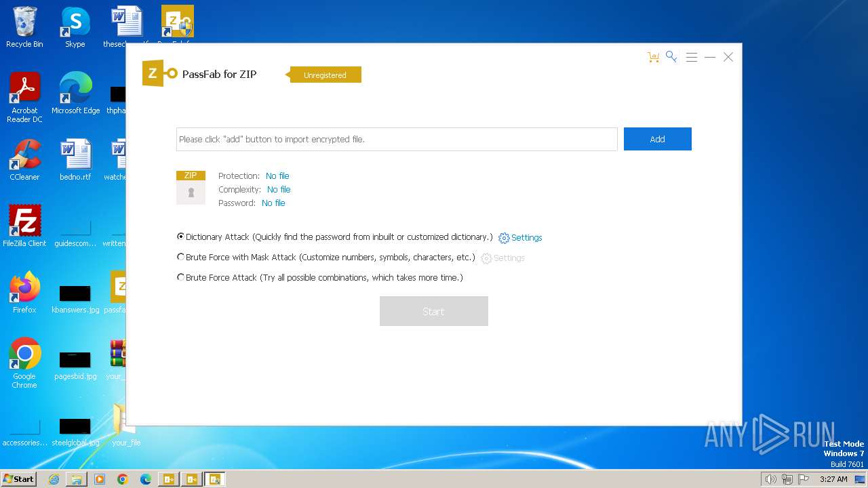Screen dimensions: 868x488
Task: Switch to active PassFab taskbar item
Action: [215, 479]
